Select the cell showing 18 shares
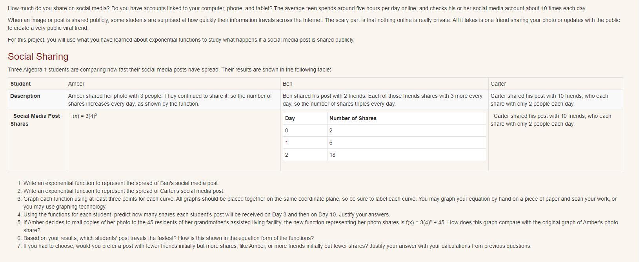This screenshot has height=262, width=644. tap(332, 155)
